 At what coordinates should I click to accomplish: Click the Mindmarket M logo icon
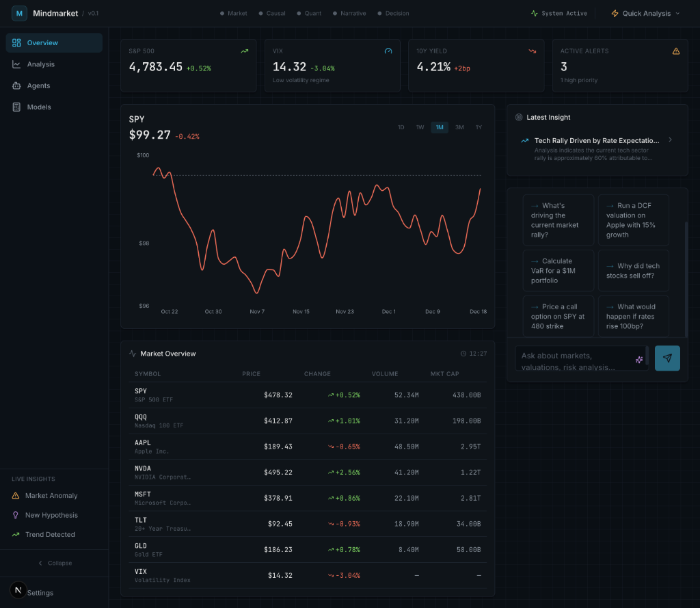pos(19,14)
